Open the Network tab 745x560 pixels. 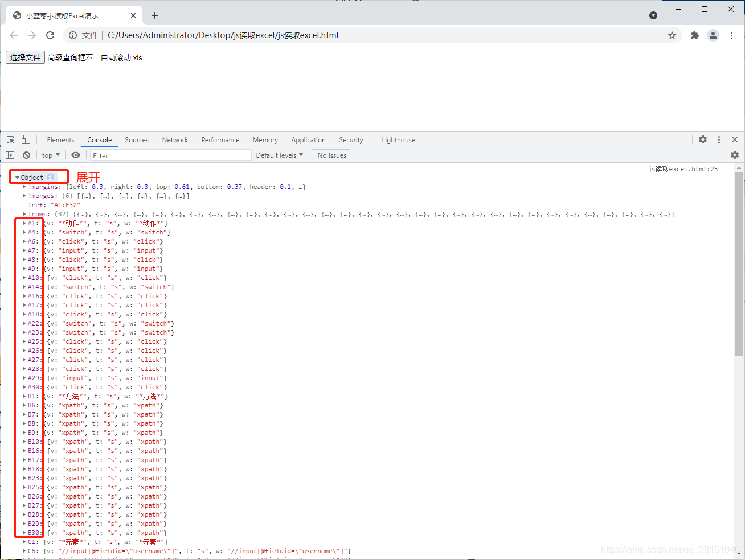175,140
